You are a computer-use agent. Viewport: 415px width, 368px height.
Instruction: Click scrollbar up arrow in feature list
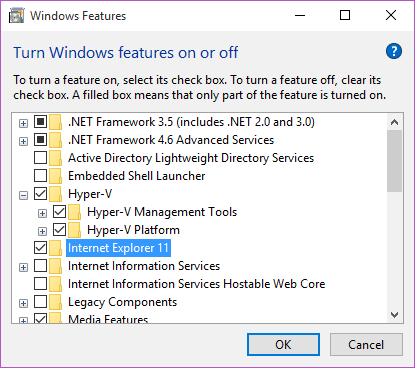pos(395,122)
